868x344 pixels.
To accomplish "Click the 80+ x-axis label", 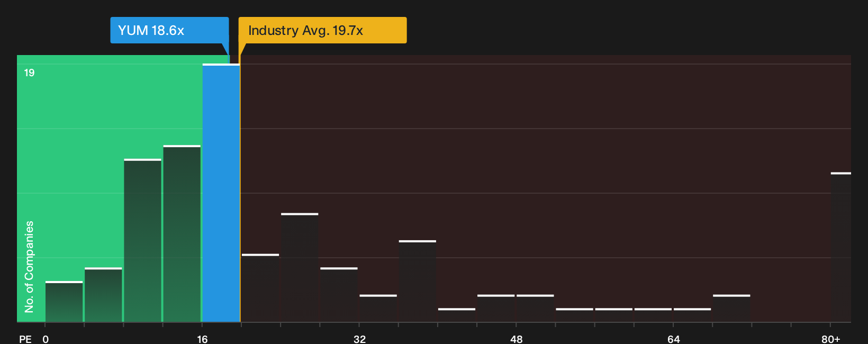I will point(830,339).
